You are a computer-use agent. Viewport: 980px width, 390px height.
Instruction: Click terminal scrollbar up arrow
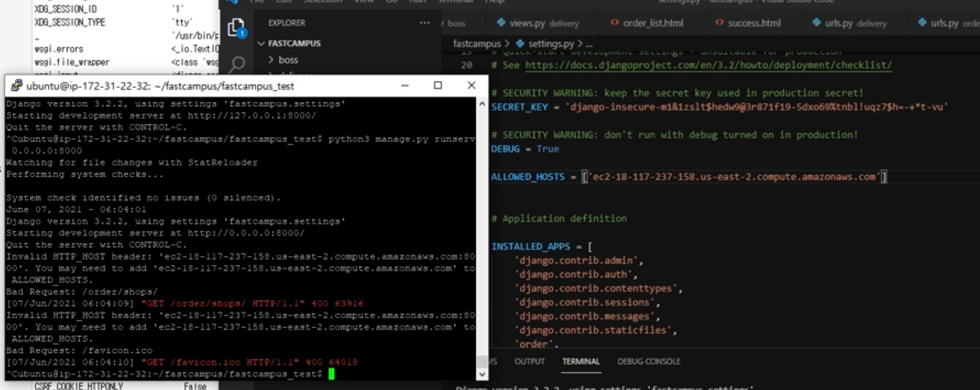pyautogui.click(x=482, y=104)
